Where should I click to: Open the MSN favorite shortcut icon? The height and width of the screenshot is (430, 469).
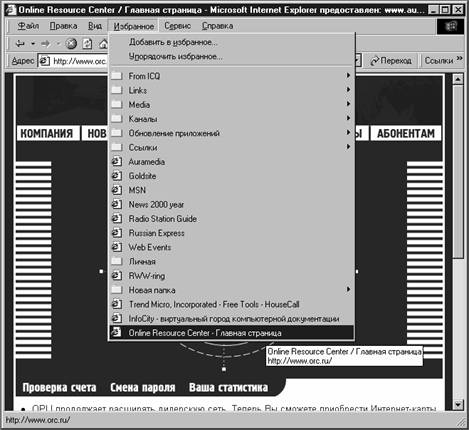coord(117,190)
